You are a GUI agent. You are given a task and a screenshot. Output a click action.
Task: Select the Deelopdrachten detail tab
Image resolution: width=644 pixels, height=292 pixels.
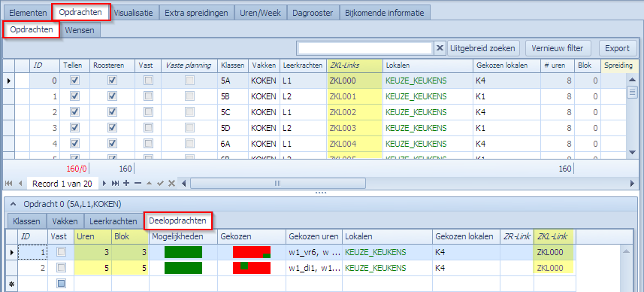(177, 221)
